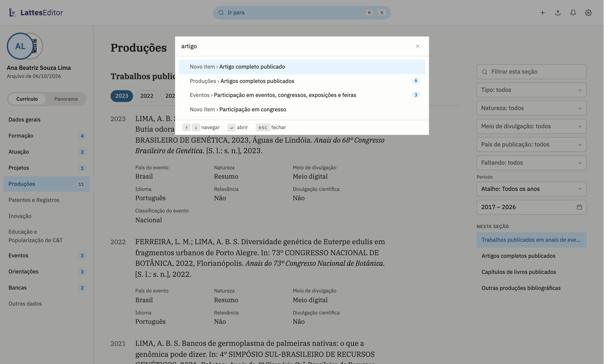The image size is (610, 364).
Task: Click the plus add-item icon
Action: click(542, 13)
